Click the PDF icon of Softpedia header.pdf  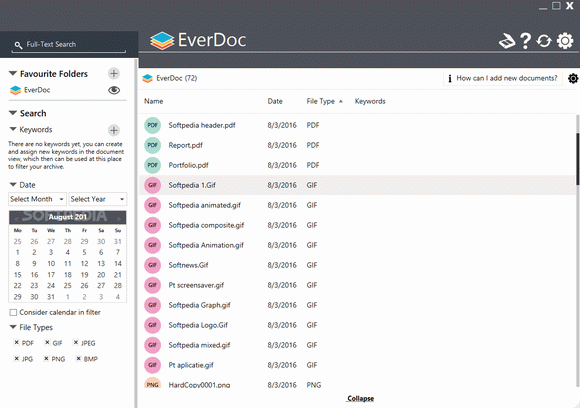pyautogui.click(x=152, y=125)
